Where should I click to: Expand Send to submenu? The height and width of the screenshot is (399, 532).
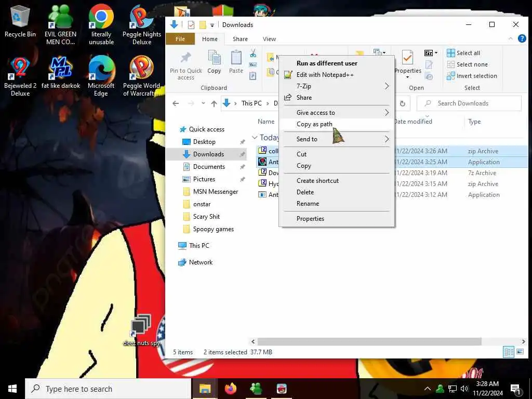pyautogui.click(x=337, y=139)
